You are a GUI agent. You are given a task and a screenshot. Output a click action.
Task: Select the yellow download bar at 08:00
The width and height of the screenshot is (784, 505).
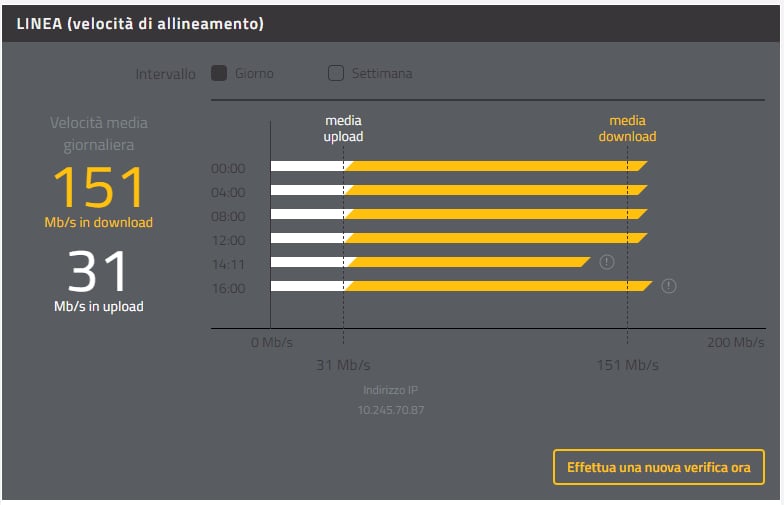pyautogui.click(x=495, y=214)
